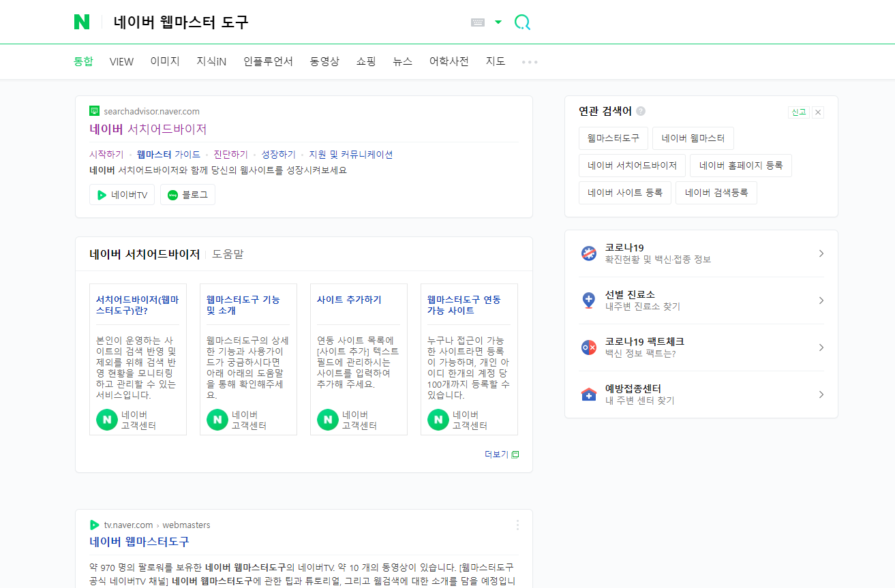Go to the 지도 tab
This screenshot has width=895, height=588.
(x=496, y=61)
